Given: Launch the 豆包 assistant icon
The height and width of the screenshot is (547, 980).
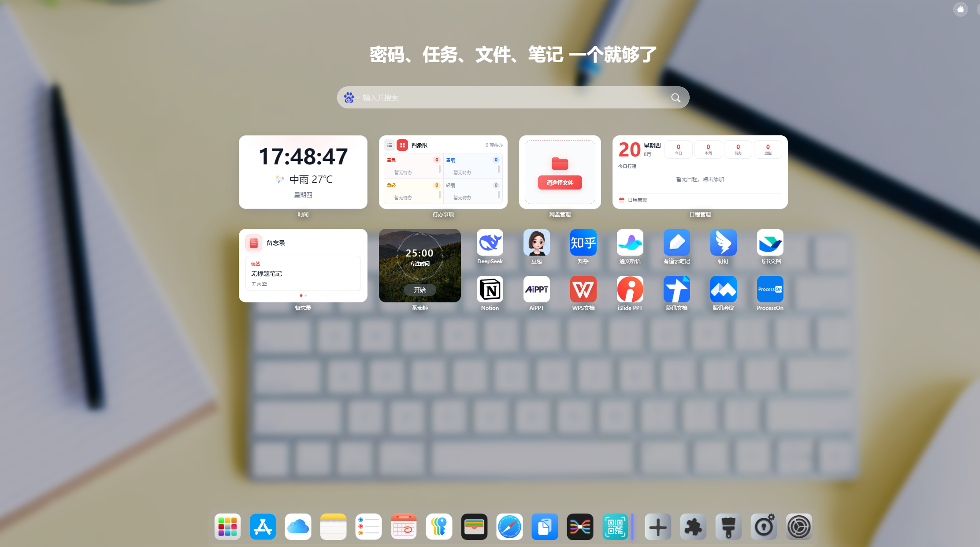Looking at the screenshot, I should tap(536, 242).
